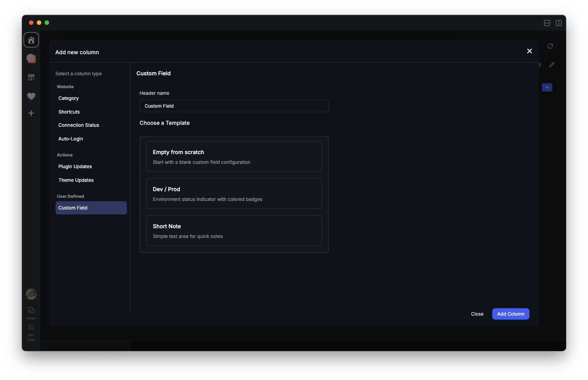The width and height of the screenshot is (588, 380).
Task: Click the Close text button
Action: tap(477, 314)
